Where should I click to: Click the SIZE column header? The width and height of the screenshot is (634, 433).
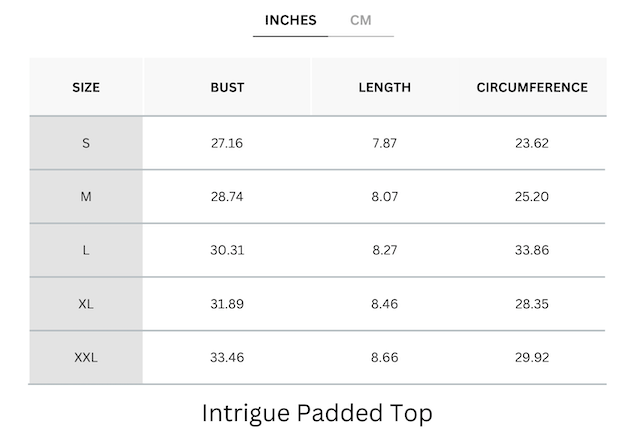click(x=86, y=87)
